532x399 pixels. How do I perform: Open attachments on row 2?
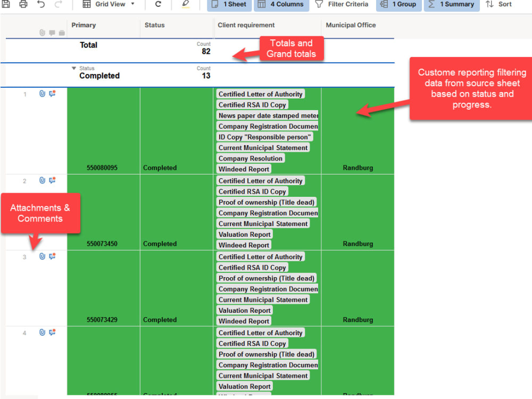[x=42, y=180]
